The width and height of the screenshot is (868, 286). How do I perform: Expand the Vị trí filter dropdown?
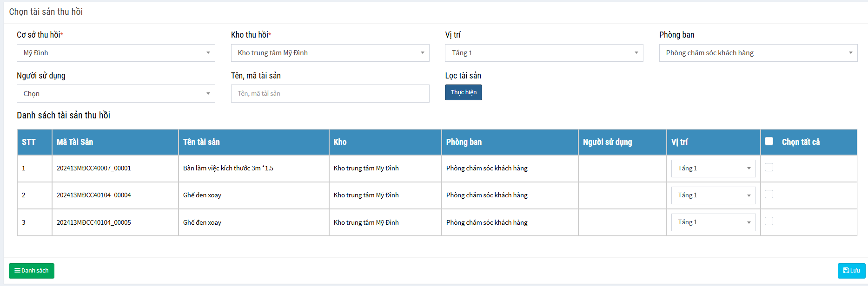click(x=544, y=53)
